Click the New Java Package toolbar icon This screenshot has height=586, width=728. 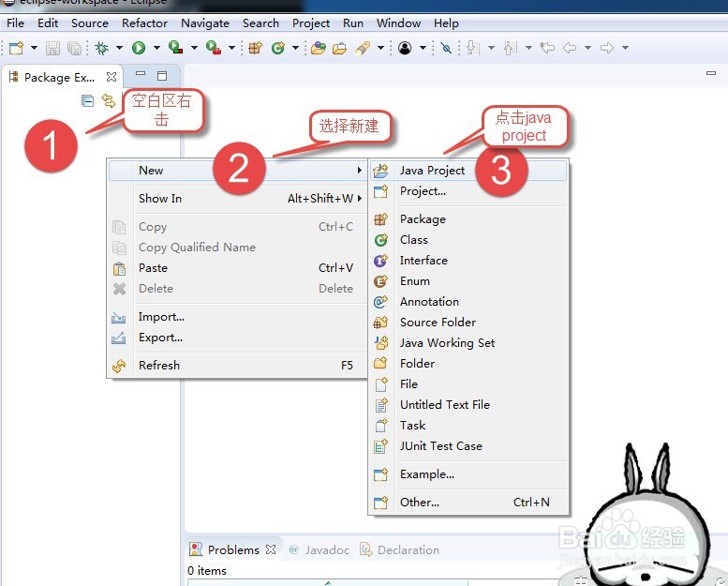256,48
